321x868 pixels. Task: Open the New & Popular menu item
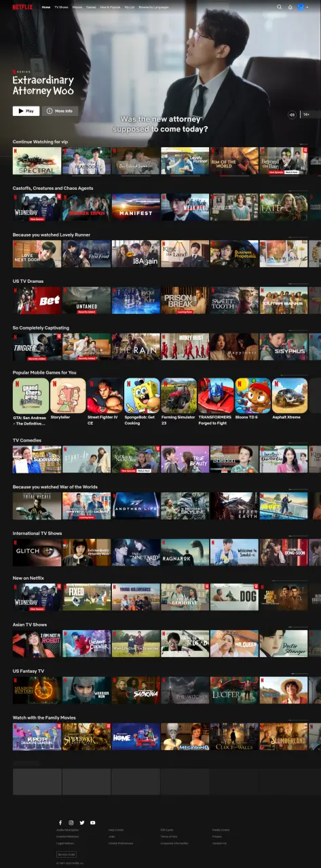coord(109,7)
